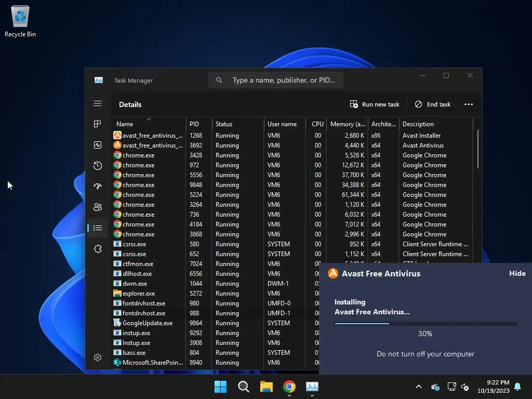Click the muted volume tray icon

coord(465,387)
